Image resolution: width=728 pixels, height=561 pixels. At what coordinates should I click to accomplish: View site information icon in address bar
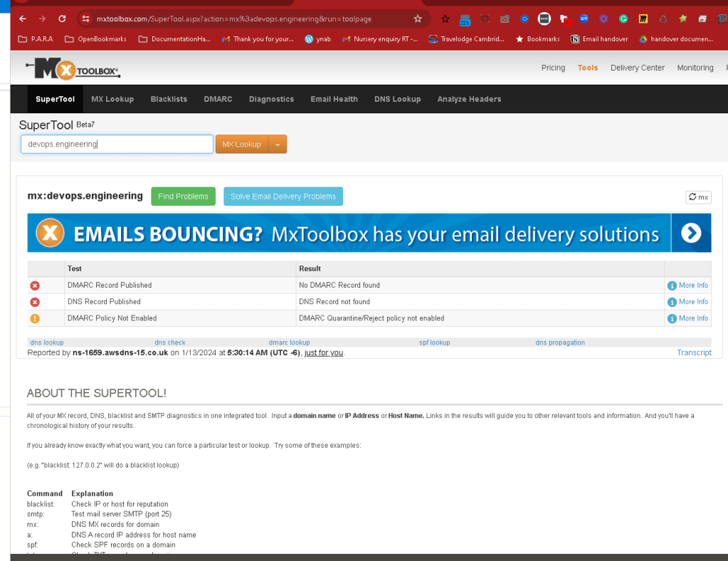[85, 19]
